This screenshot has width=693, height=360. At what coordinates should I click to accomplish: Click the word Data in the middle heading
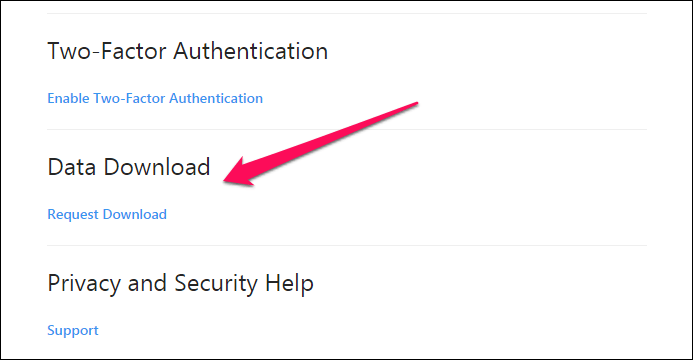72,167
